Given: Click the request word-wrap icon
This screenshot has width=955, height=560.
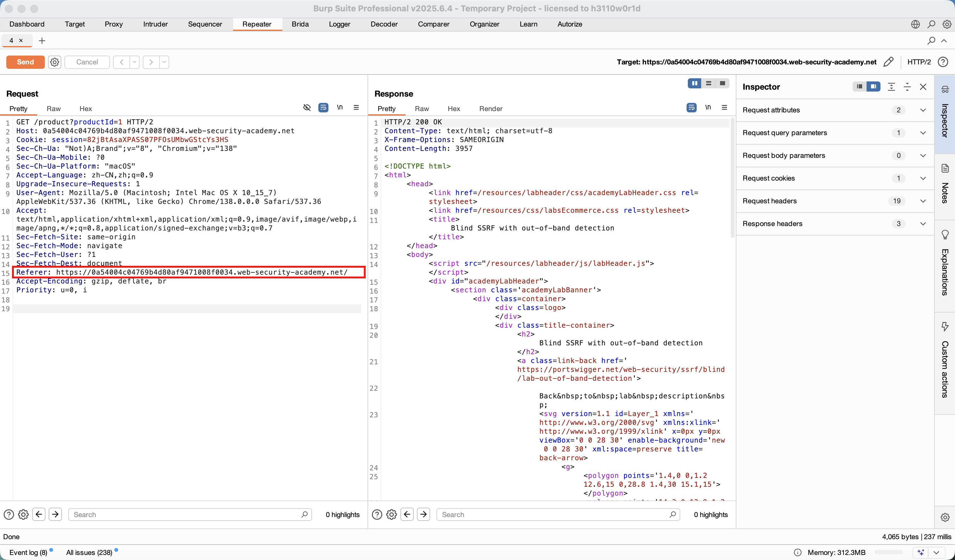Looking at the screenshot, I should (323, 108).
